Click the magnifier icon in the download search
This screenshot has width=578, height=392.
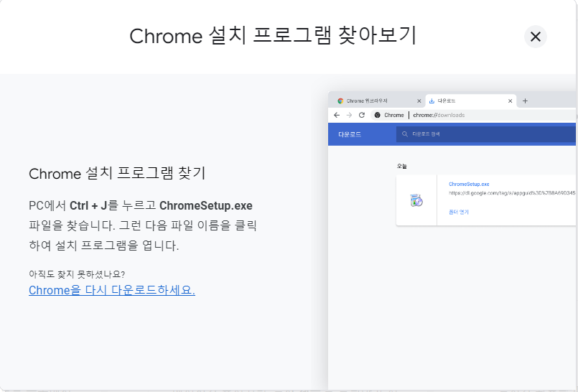pos(405,134)
